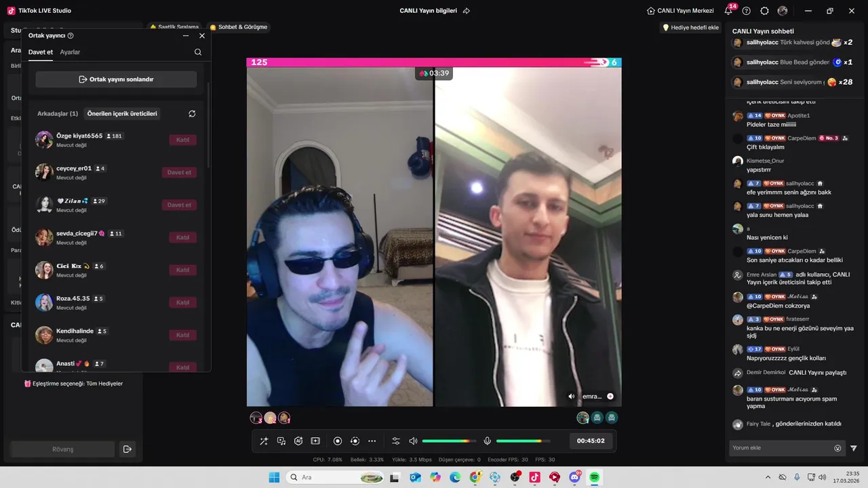Open the audio mixer settings icon
Image resolution: width=868 pixels, height=488 pixels.
[x=396, y=441]
